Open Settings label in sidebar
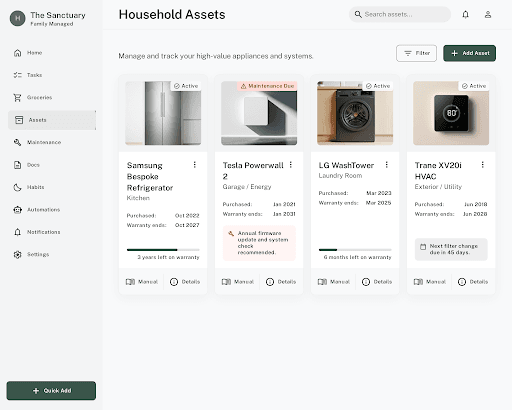Image resolution: width=512 pixels, height=410 pixels. pyautogui.click(x=38, y=254)
